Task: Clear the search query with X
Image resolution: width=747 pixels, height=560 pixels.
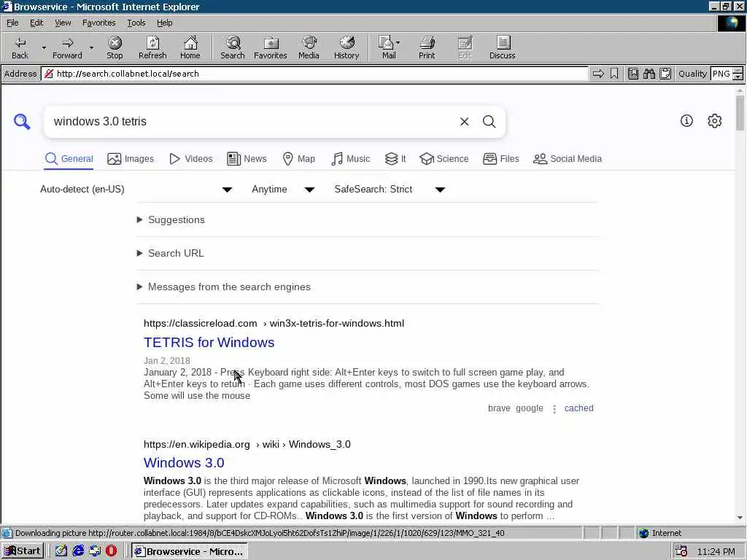Action: (465, 122)
